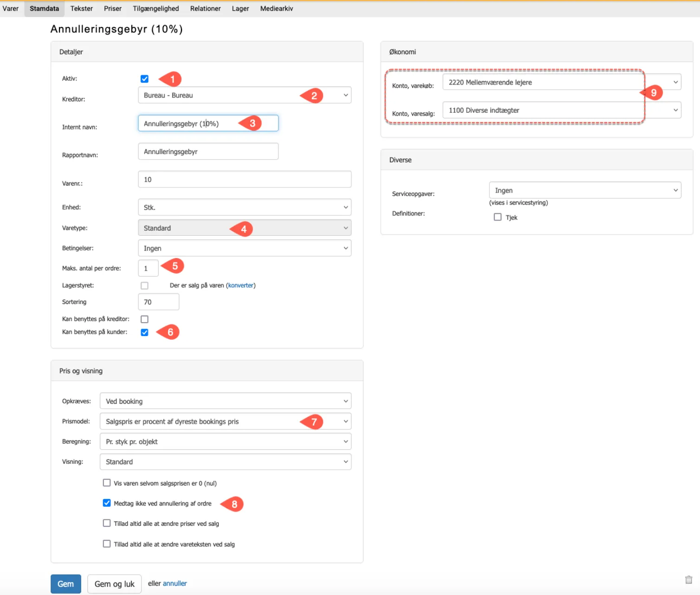Open the Konto, varesalg dropdown
Viewport: 700px width, 595px height.
[562, 110]
